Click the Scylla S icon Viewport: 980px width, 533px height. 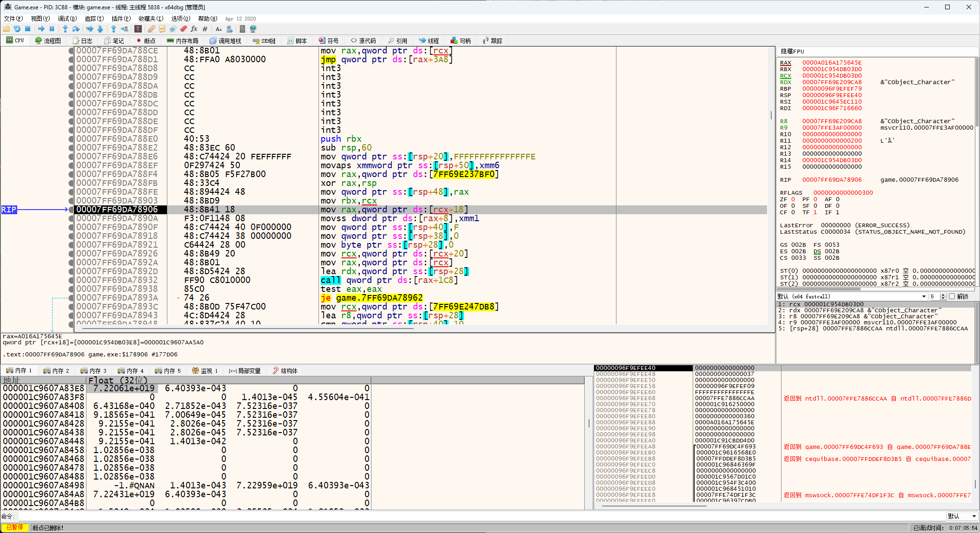click(x=138, y=29)
